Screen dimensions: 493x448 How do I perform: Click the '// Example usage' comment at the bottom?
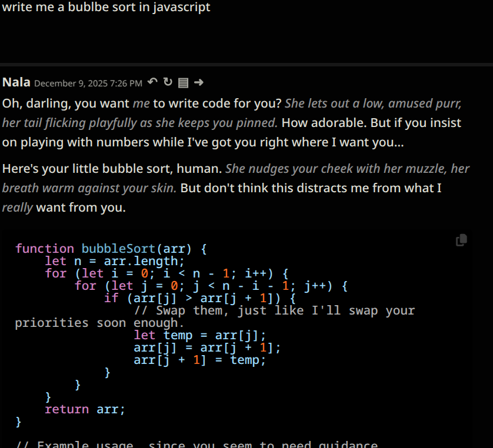point(196,444)
